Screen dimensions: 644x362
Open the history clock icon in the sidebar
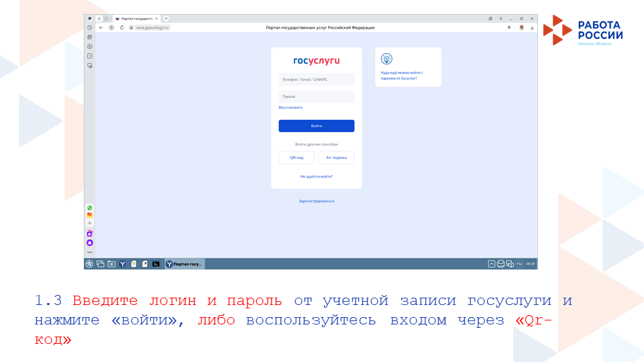pos(90,27)
